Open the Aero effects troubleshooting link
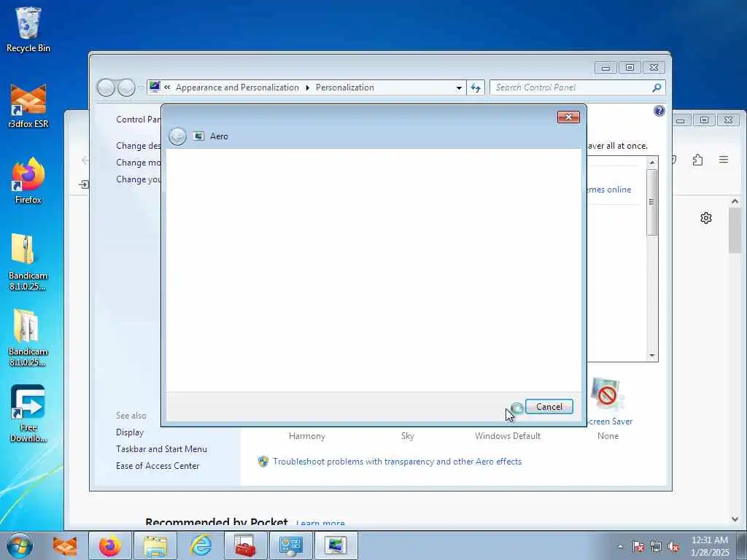This screenshot has width=747, height=560. [398, 462]
